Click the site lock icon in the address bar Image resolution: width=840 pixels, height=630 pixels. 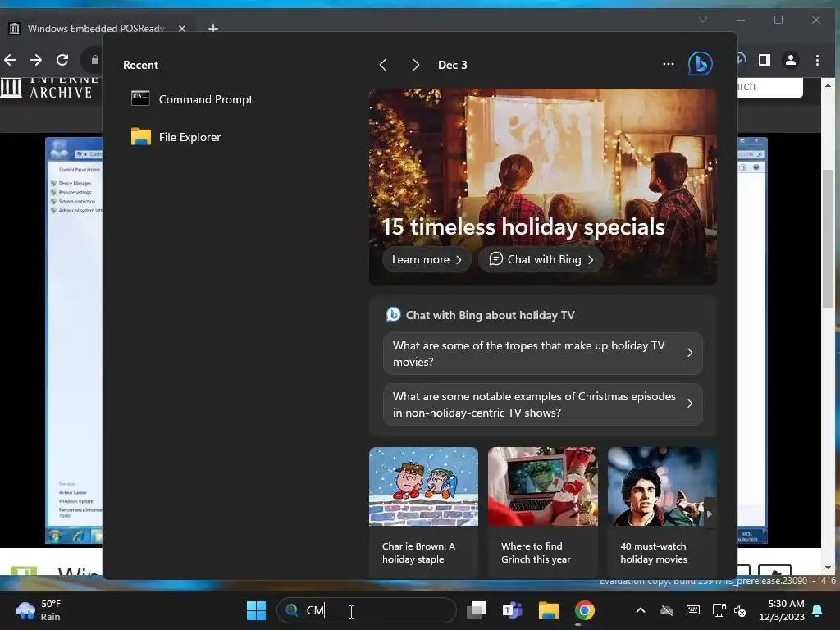(95, 60)
